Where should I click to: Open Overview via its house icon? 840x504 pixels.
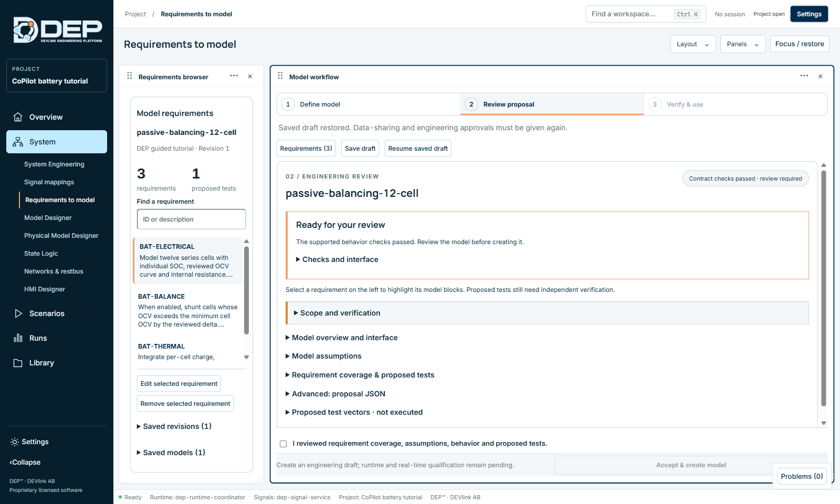18,117
